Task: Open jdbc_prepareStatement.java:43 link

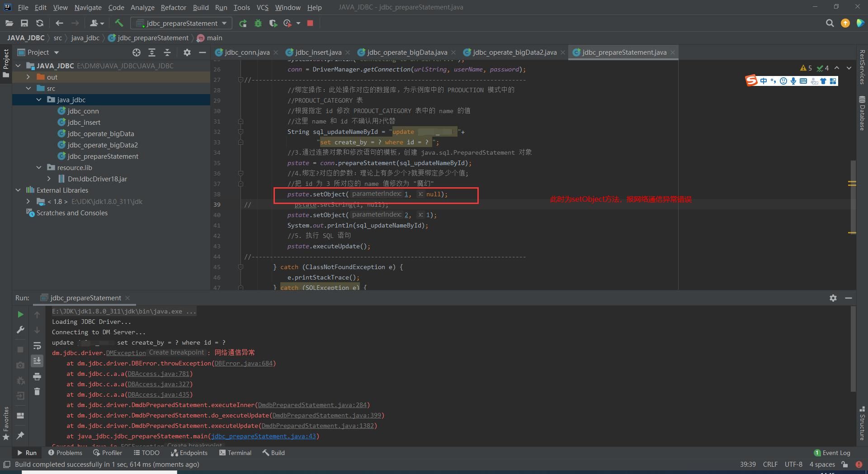Action: point(264,436)
